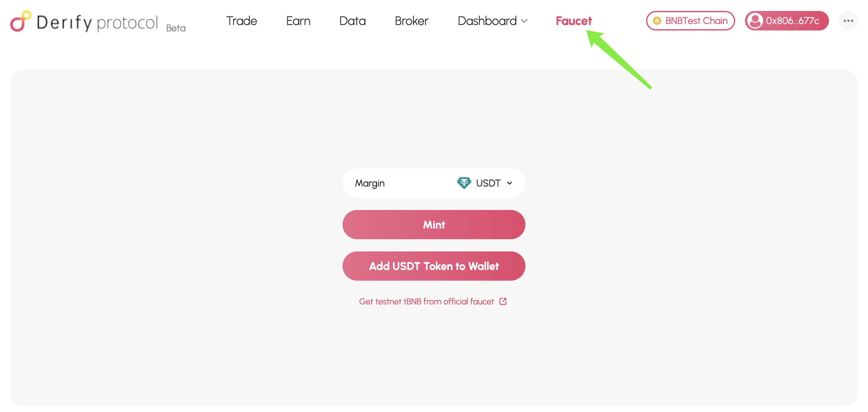
Task: Open the Earn tab
Action: 298,21
